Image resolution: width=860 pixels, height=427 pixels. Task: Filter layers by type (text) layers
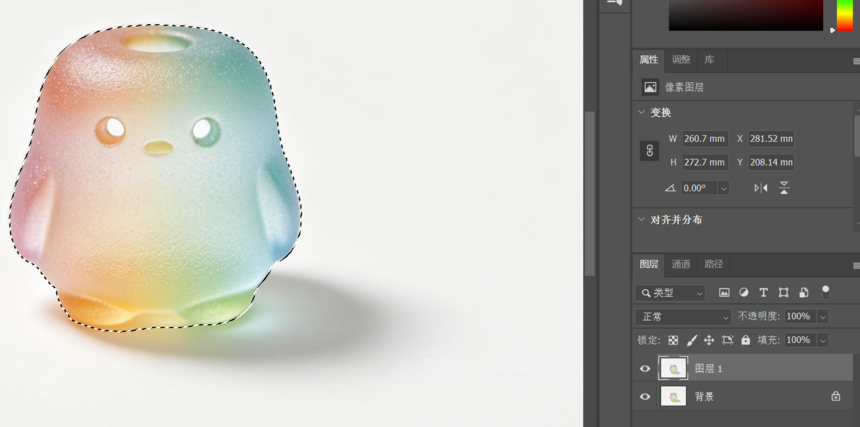coord(763,293)
